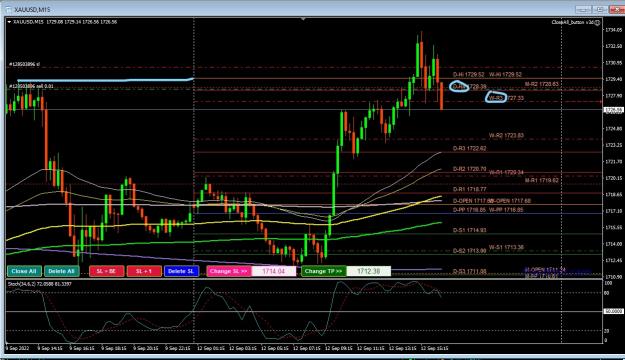Image resolution: width=625 pixels, height=360 pixels.
Task: Click the 12 Sep 09:15 time axis label
Action: [338, 348]
